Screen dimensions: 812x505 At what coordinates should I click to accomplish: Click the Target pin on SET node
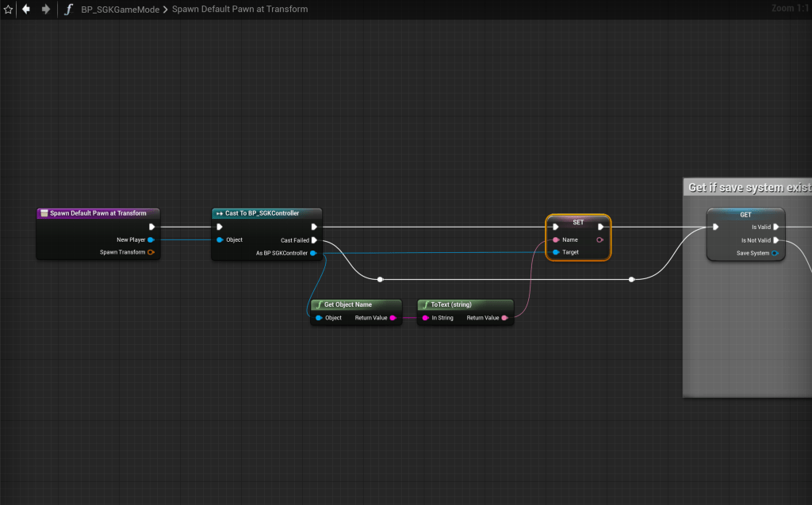tap(556, 252)
